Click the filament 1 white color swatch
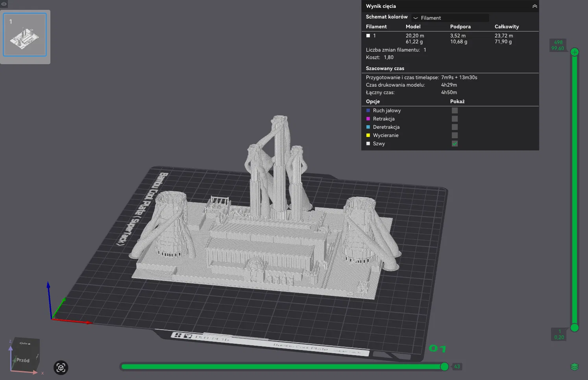The height and width of the screenshot is (380, 588). (368, 35)
